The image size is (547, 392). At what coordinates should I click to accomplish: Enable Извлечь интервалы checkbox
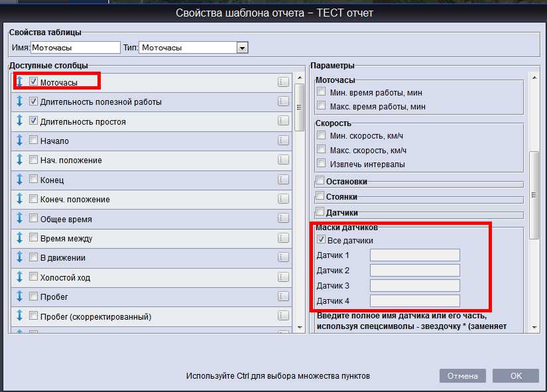point(322,163)
